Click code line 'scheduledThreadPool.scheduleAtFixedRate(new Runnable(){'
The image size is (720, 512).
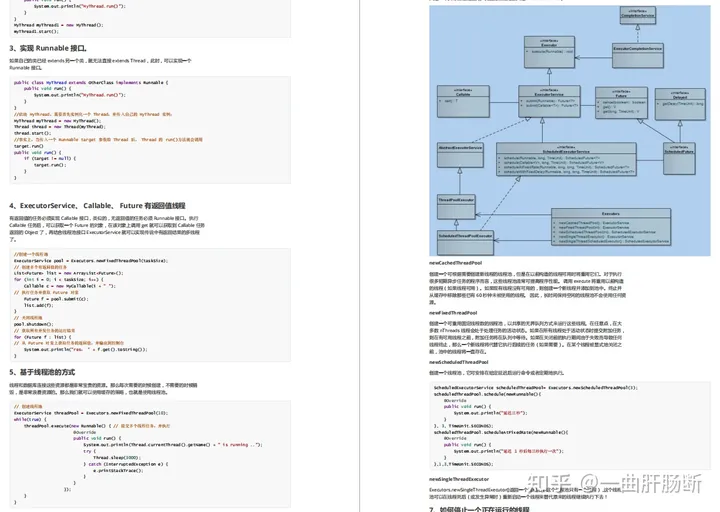pos(501,432)
